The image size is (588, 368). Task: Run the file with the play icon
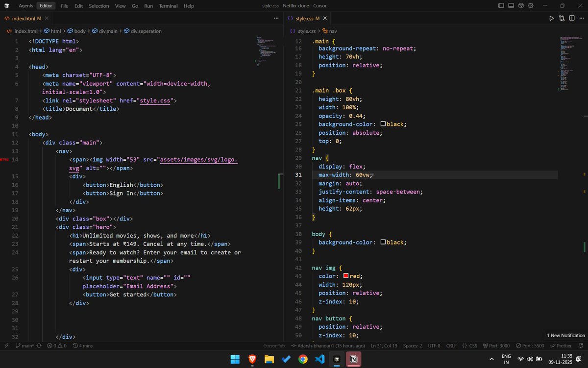tap(551, 18)
